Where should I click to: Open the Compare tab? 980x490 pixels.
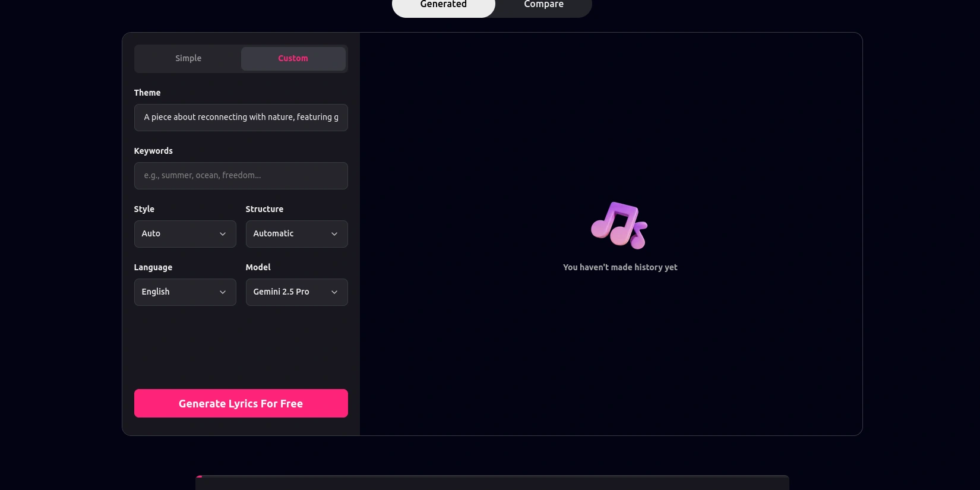click(543, 5)
